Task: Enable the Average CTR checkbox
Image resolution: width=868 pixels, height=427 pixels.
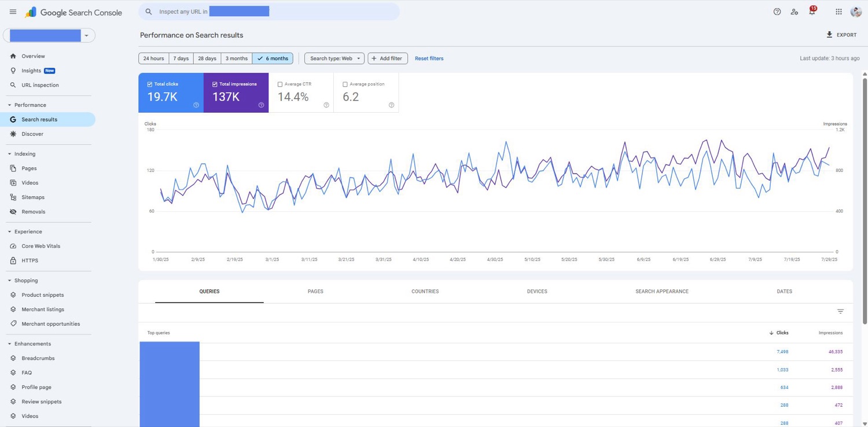Action: pyautogui.click(x=280, y=84)
